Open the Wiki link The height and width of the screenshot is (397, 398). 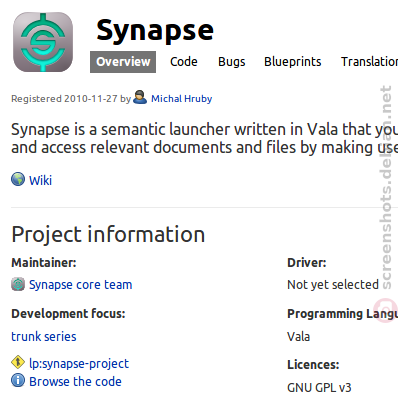pos(40,180)
